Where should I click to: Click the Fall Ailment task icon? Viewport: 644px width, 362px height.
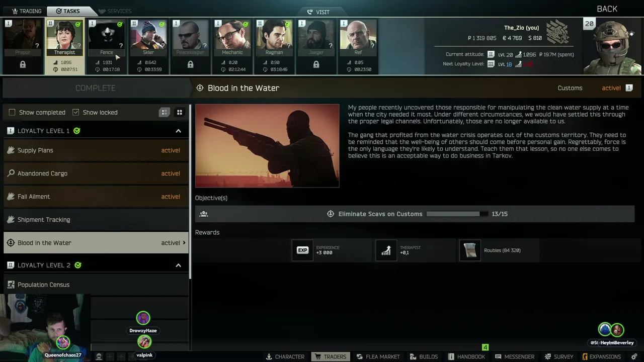click(x=11, y=197)
